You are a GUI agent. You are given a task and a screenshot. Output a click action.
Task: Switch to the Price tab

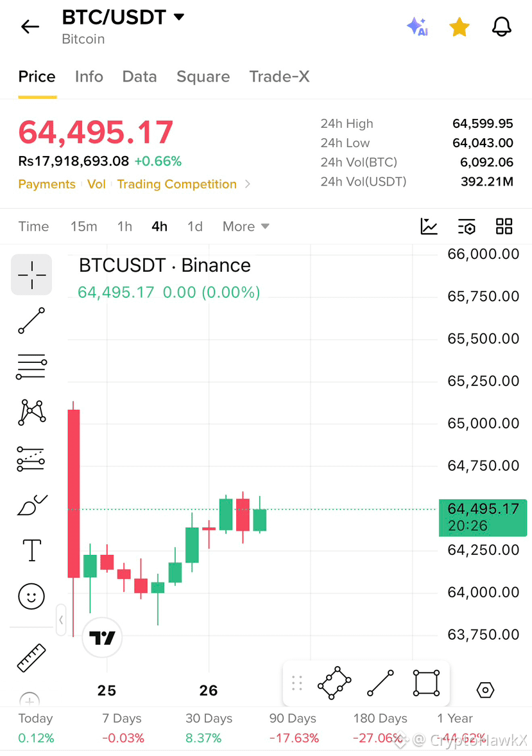click(x=37, y=76)
